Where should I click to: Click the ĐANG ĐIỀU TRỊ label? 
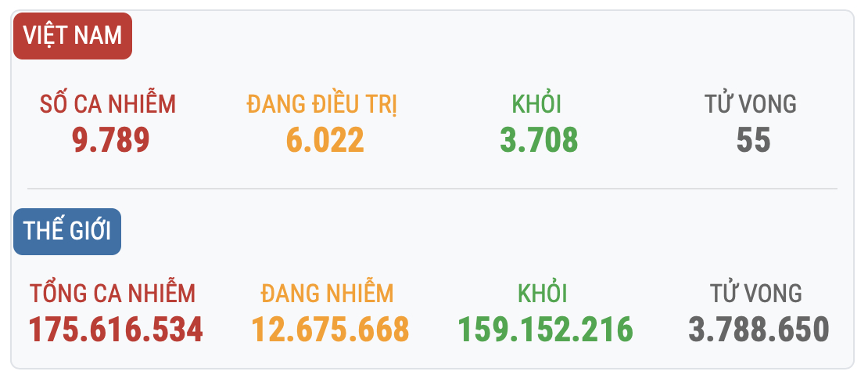pos(322,104)
